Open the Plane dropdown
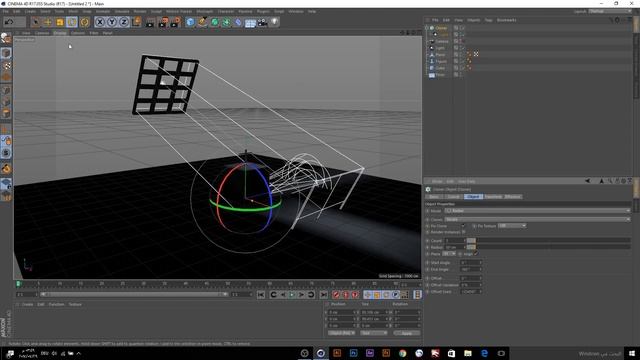 tap(449, 254)
